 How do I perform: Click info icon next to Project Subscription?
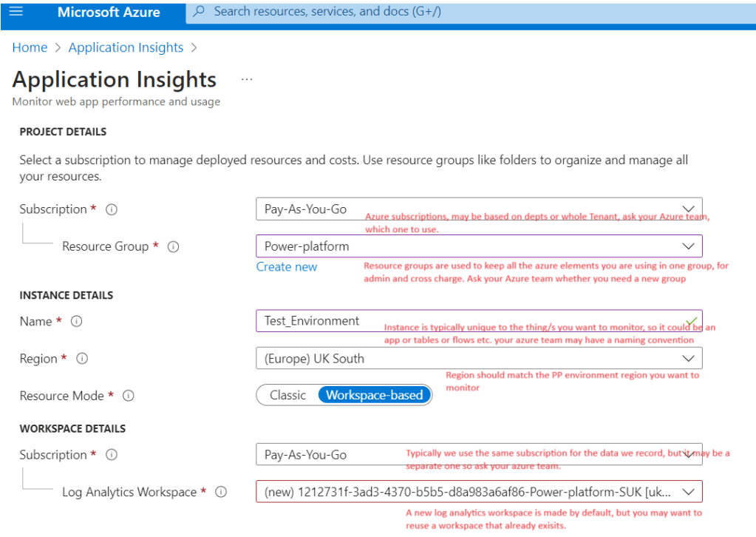coord(112,209)
